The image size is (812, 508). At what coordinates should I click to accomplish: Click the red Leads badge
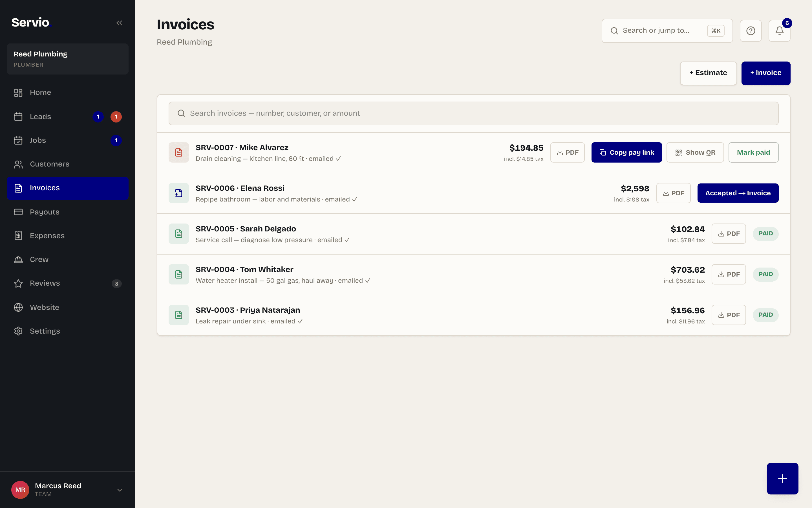pyautogui.click(x=116, y=117)
